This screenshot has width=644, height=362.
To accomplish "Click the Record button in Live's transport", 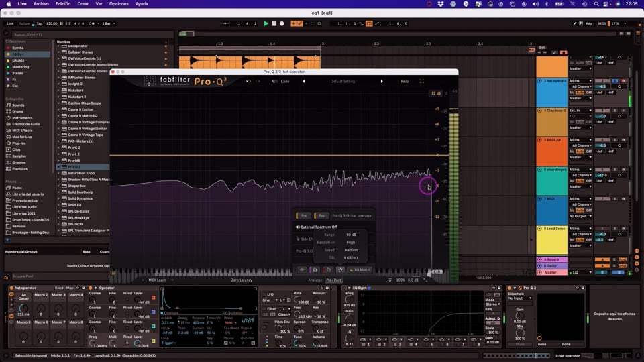I will 282,24.
